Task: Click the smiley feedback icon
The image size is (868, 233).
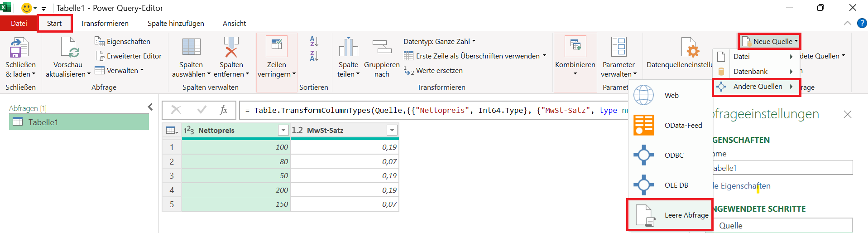Action: tap(27, 8)
